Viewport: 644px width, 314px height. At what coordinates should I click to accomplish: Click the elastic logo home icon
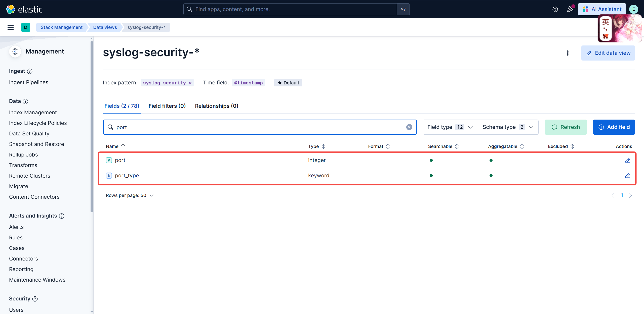point(11,9)
